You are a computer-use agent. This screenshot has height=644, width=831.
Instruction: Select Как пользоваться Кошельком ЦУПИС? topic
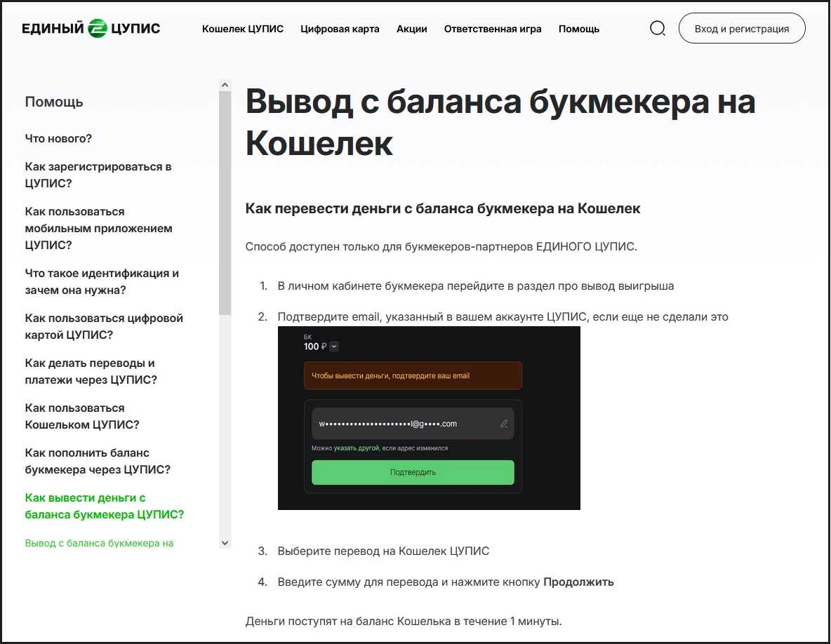click(82, 416)
